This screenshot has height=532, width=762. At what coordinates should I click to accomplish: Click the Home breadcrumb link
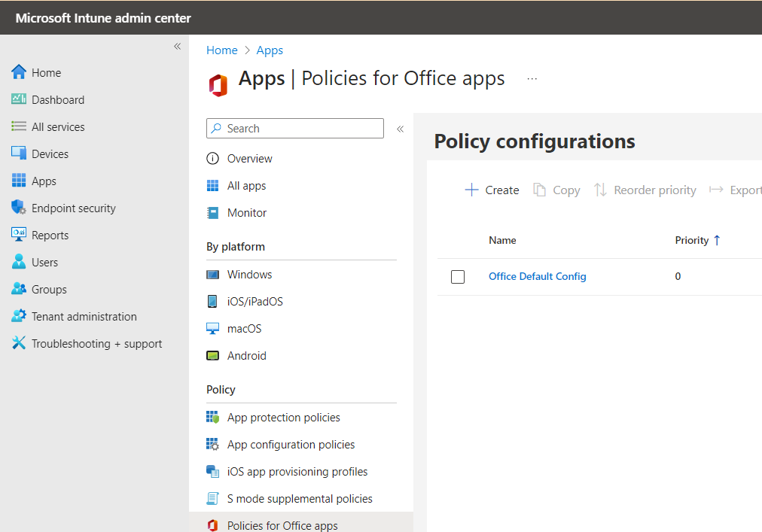coord(221,50)
